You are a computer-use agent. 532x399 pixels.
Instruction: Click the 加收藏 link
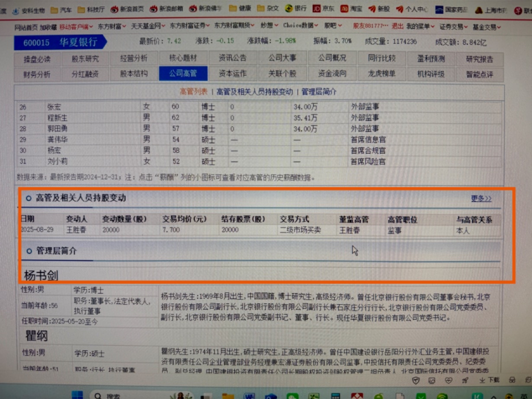pyautogui.click(x=48, y=27)
